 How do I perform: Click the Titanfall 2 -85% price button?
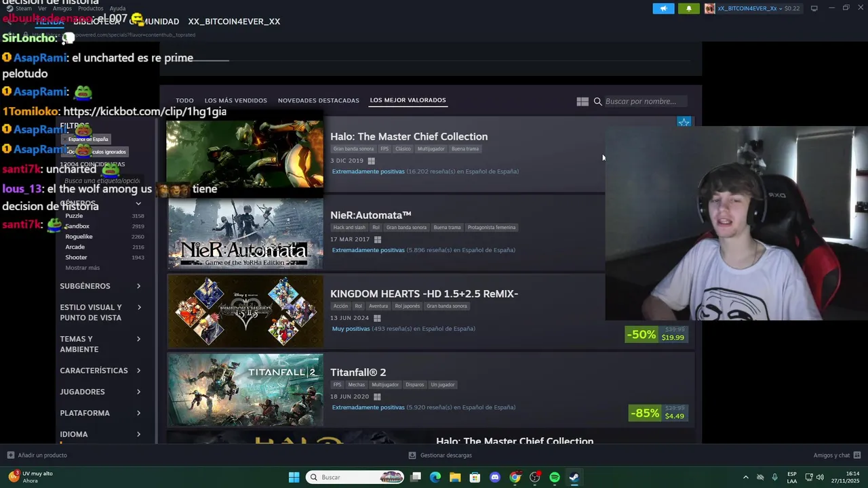(x=658, y=413)
